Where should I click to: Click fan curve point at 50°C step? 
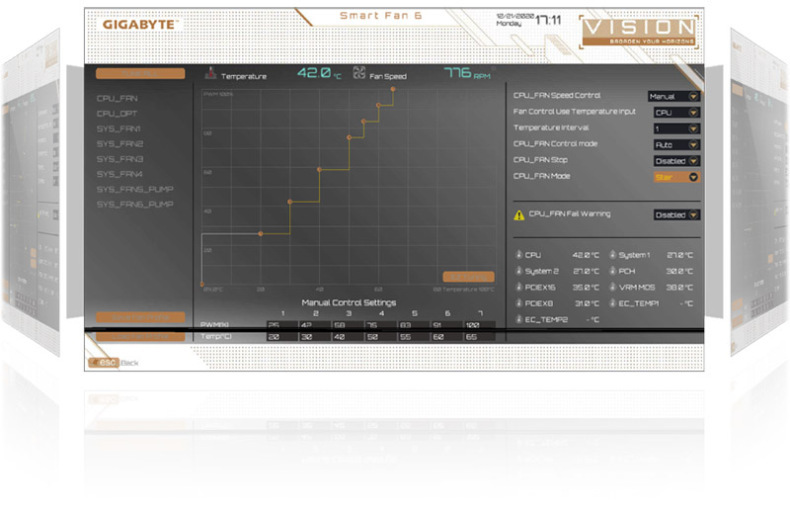pyautogui.click(x=349, y=137)
